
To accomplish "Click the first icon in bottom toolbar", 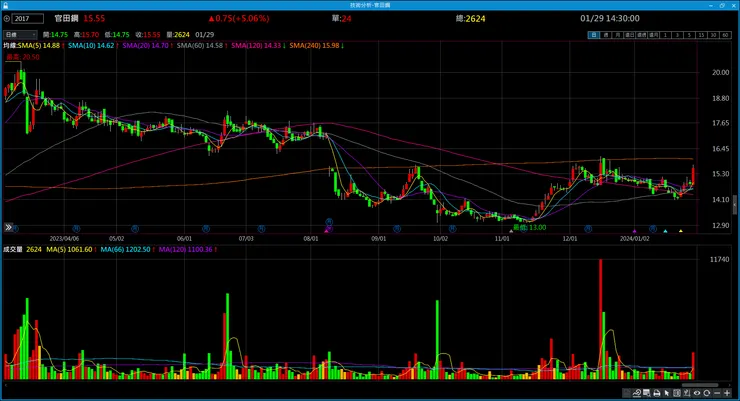I will click(x=626, y=393).
